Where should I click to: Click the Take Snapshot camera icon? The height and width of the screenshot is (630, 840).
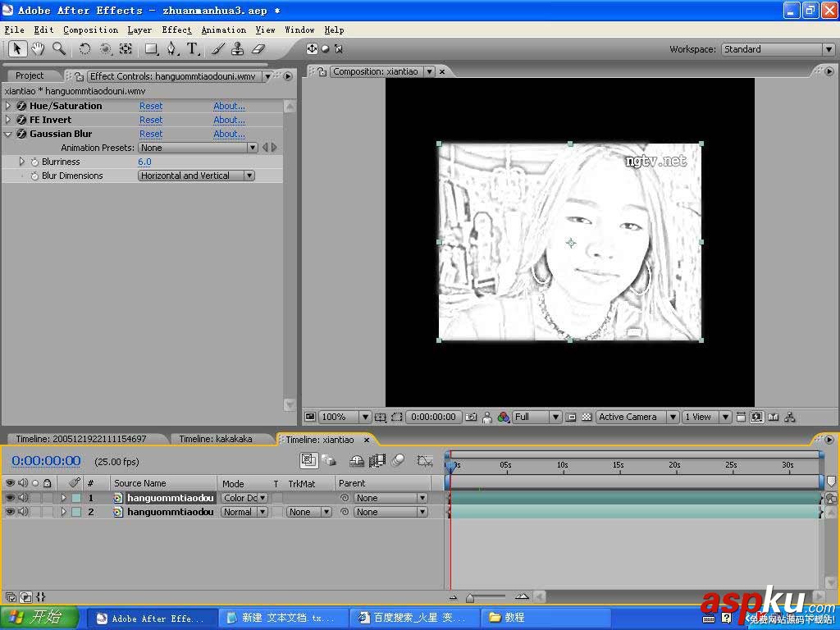coord(471,417)
